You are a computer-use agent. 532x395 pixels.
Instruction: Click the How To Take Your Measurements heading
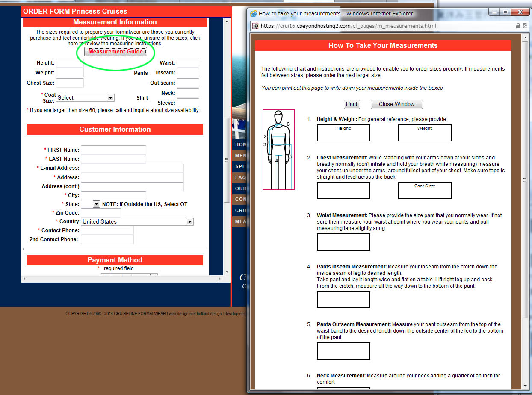[x=383, y=45]
